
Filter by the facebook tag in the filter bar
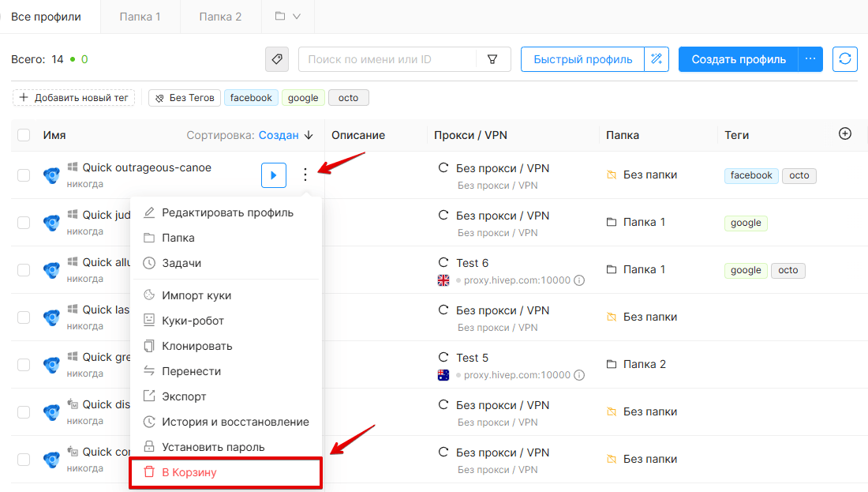(x=251, y=97)
